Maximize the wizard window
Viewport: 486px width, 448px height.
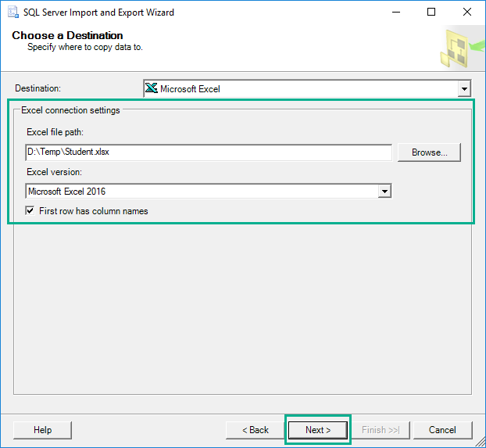pos(431,12)
